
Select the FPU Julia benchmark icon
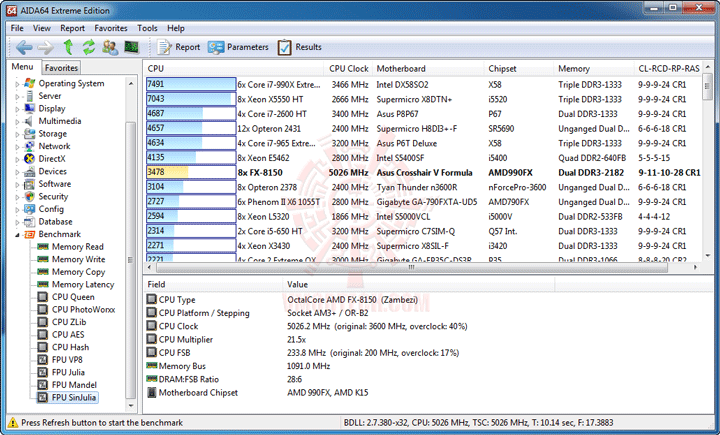[43, 372]
